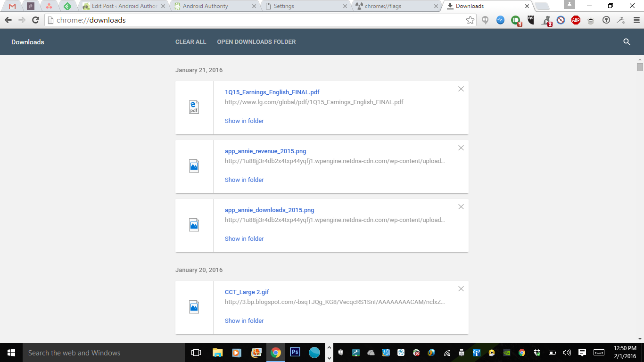Click CLEAR ALL downloads

(x=190, y=42)
